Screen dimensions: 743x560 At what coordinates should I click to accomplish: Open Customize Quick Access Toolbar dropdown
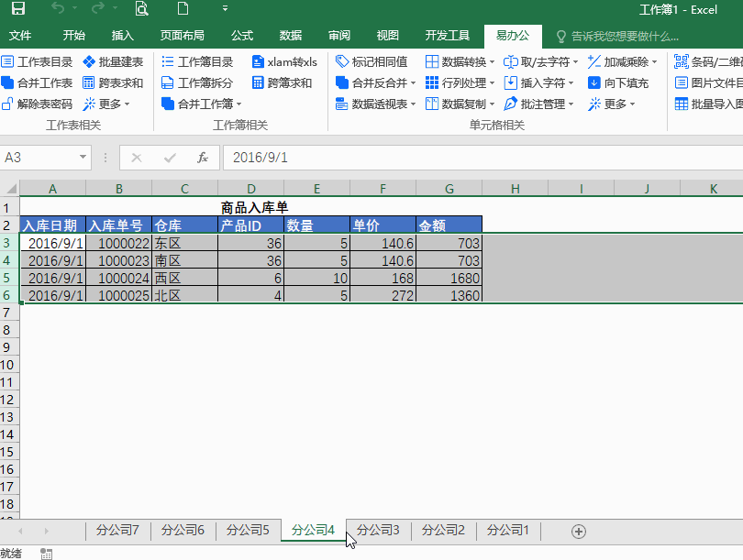(x=225, y=8)
